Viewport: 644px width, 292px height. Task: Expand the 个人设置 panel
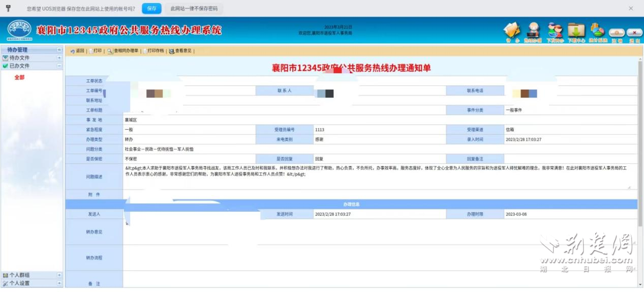click(x=59, y=283)
